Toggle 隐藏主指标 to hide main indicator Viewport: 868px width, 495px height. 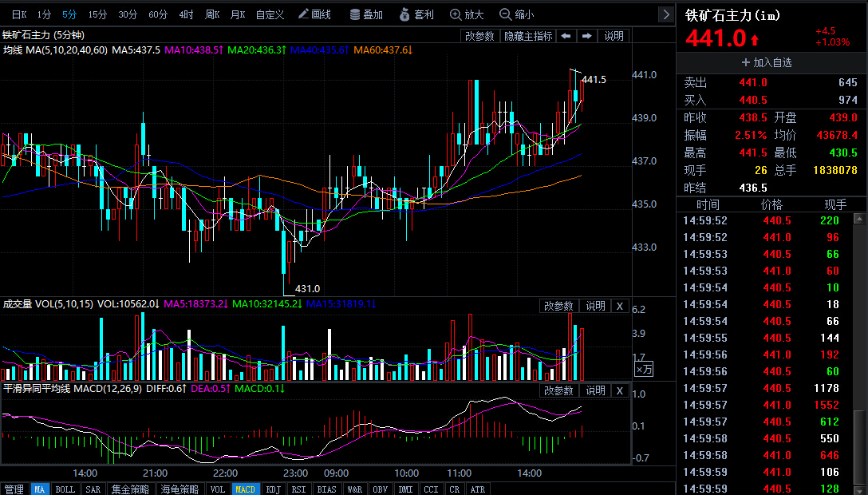tap(527, 36)
